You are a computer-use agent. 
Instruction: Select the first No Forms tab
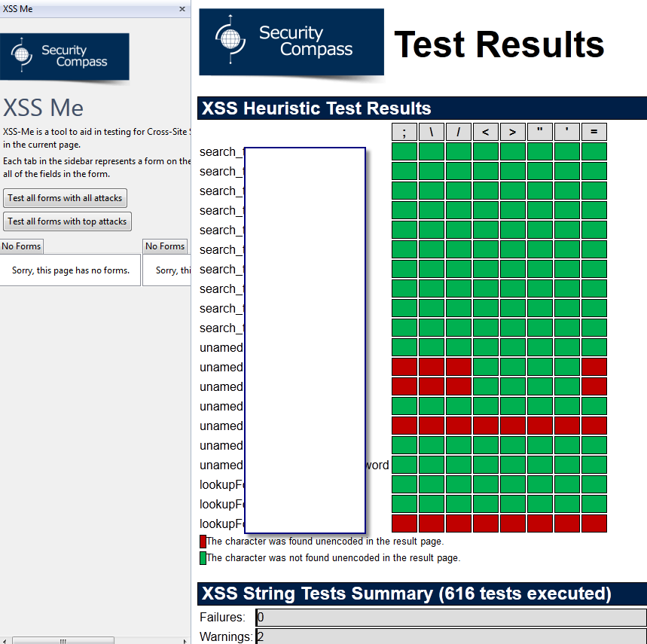[21, 246]
